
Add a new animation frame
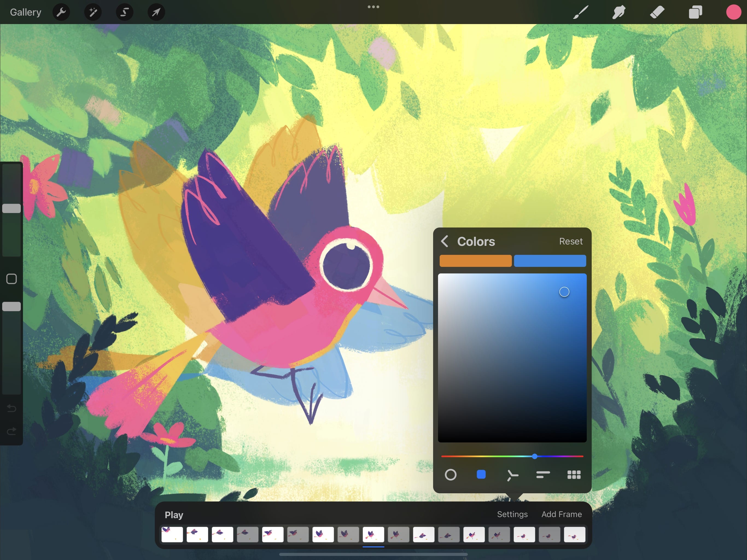click(562, 514)
